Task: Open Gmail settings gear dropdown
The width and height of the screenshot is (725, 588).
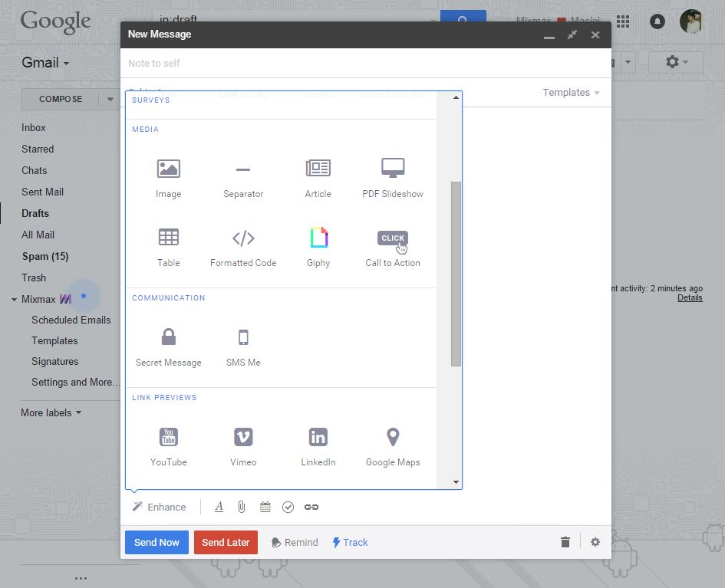Action: point(676,62)
